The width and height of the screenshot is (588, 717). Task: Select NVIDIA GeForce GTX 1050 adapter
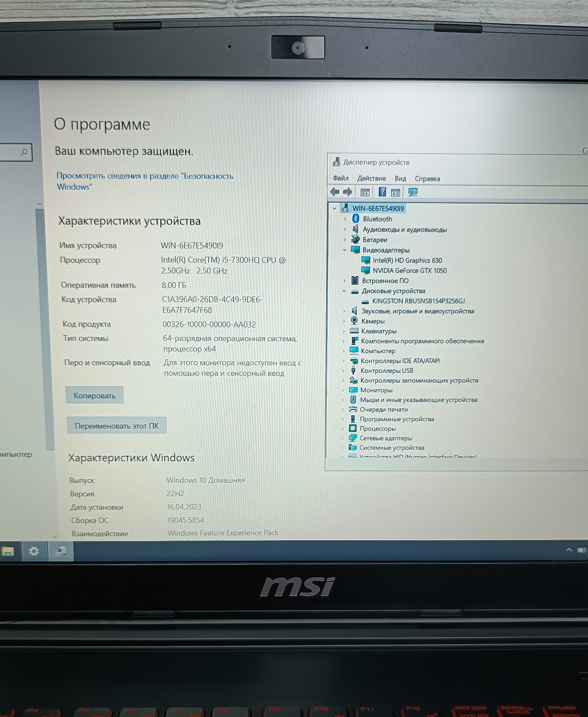pos(409,270)
